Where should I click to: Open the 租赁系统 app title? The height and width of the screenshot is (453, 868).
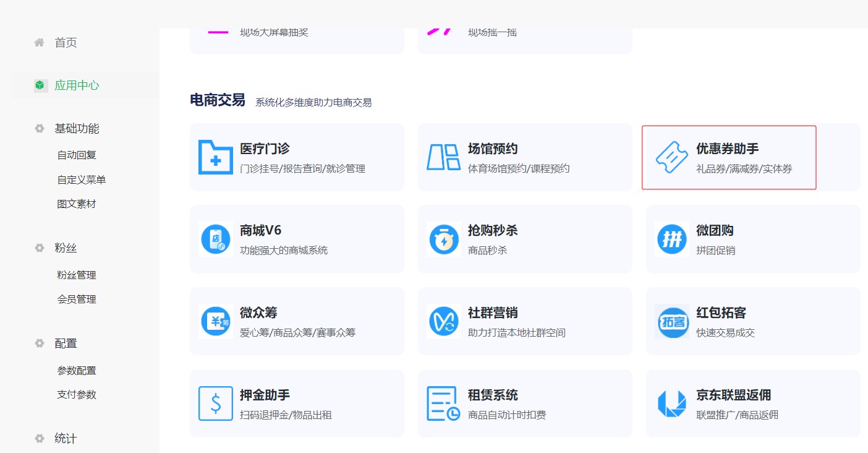[x=493, y=395]
